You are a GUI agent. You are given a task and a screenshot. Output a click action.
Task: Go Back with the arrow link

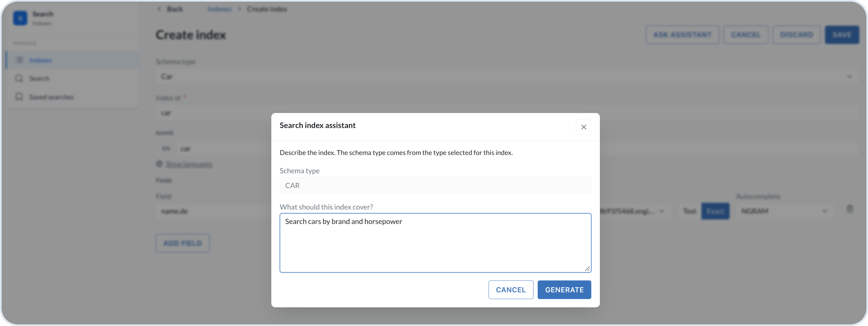click(170, 9)
